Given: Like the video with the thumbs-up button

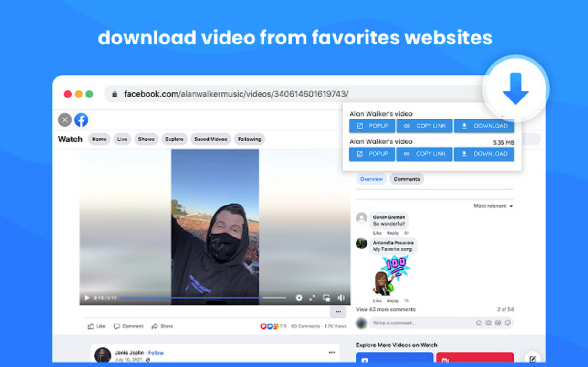Looking at the screenshot, I should click(96, 326).
